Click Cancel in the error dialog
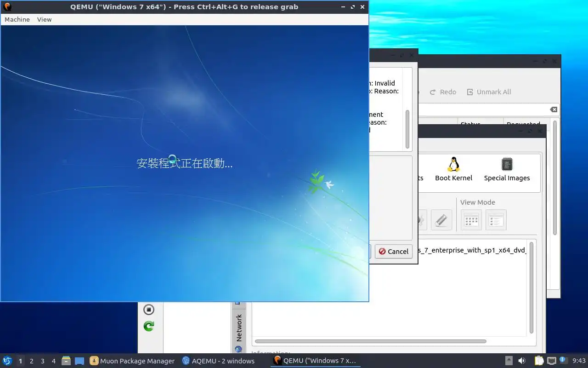588x368 pixels. coord(393,251)
